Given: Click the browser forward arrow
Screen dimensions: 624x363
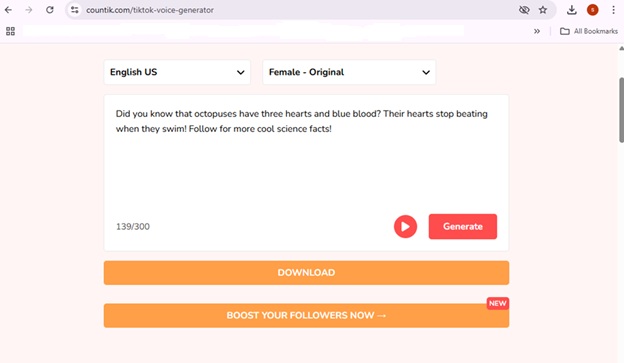Looking at the screenshot, I should click(29, 10).
